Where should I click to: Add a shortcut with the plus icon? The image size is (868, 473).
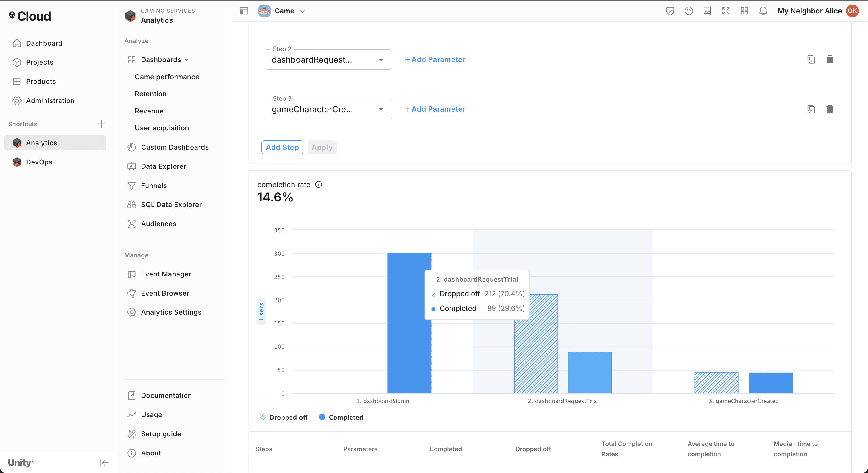pos(101,124)
